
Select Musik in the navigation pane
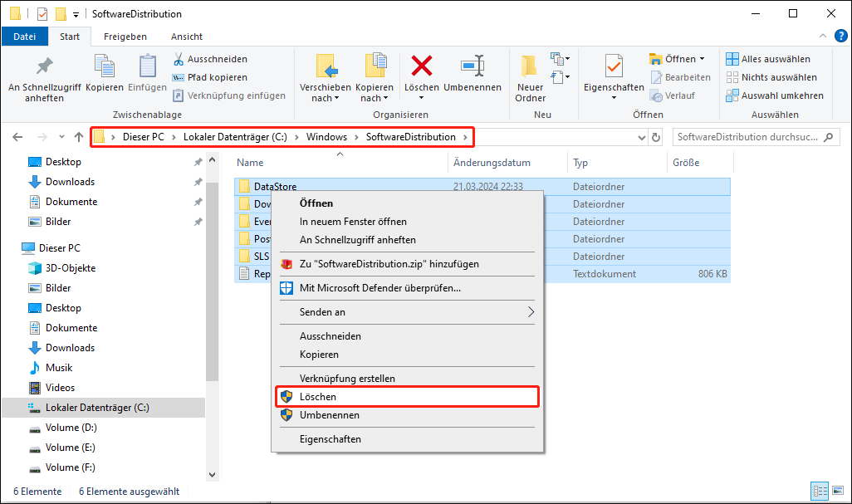coord(59,368)
